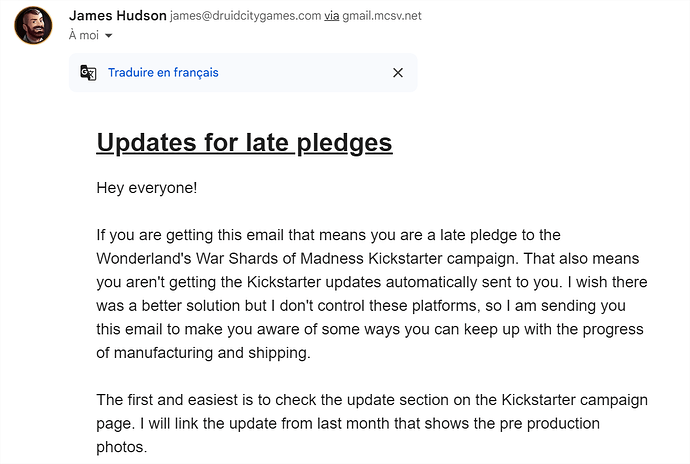Click the À moi recipient label
Screen dimensions: 690x464
[x=84, y=35]
